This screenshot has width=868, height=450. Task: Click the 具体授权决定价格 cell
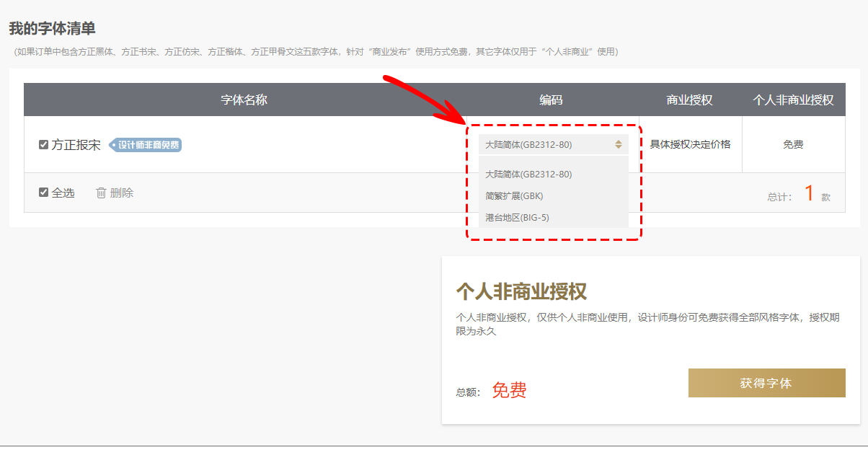[690, 144]
